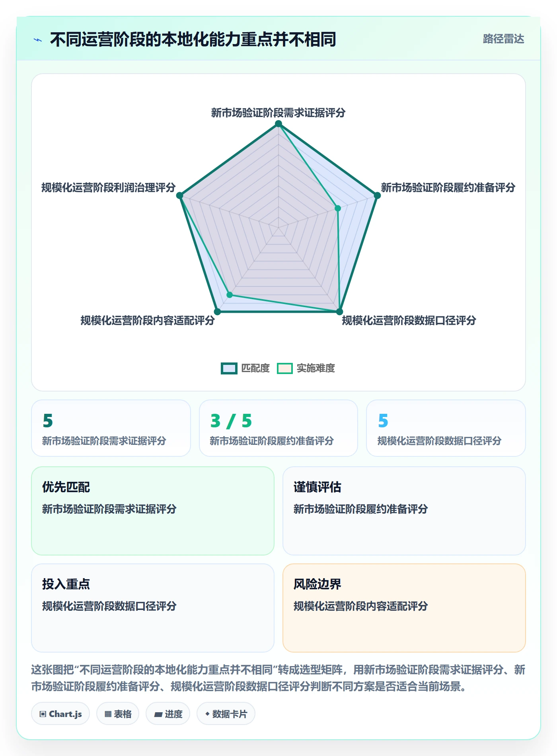Click the Chart.js tag icon
Screen dimensions: 557x756
pos(43,714)
